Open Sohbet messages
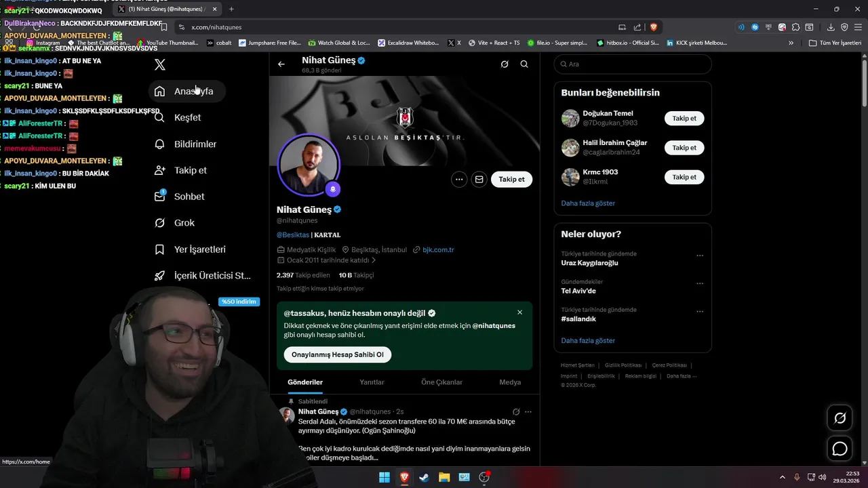 point(180,197)
